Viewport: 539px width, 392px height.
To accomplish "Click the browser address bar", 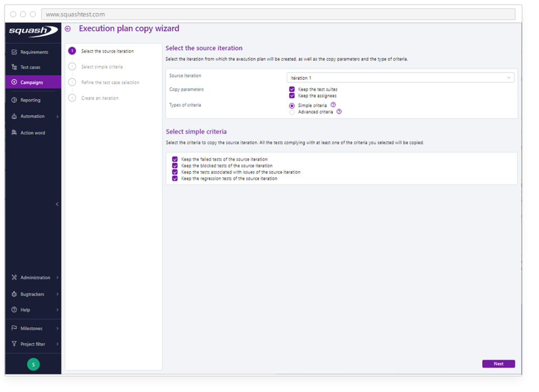I will point(278,14).
